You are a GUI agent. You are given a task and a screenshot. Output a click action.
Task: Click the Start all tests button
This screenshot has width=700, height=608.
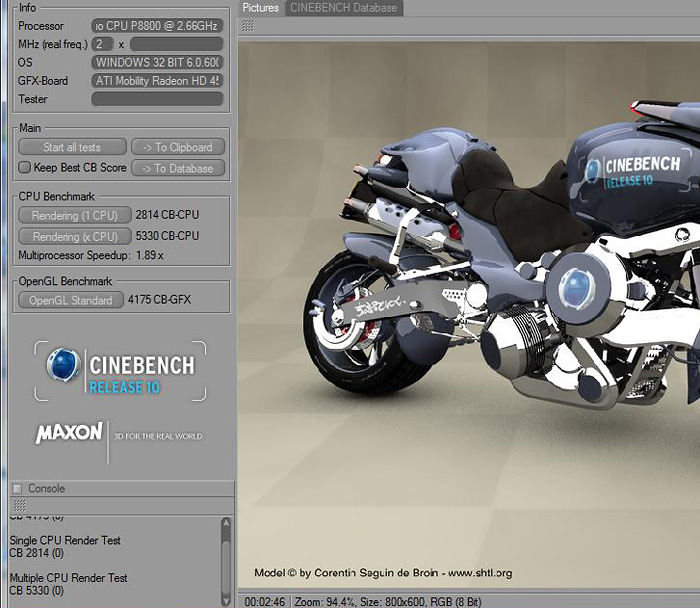[72, 147]
